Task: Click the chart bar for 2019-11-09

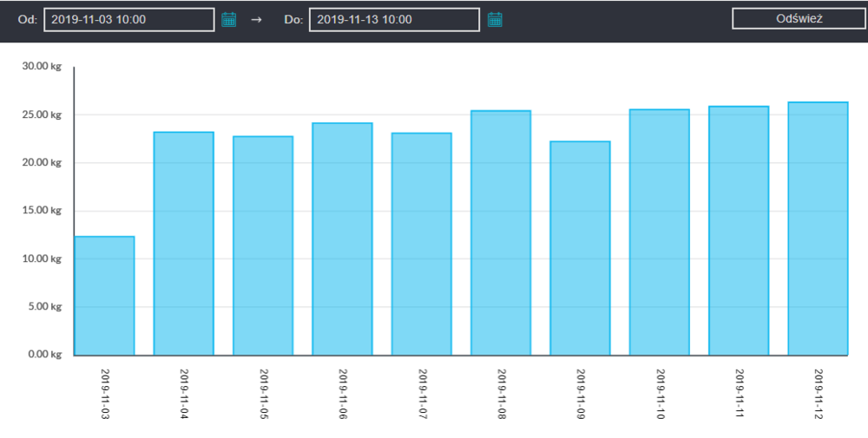Action: [580, 248]
